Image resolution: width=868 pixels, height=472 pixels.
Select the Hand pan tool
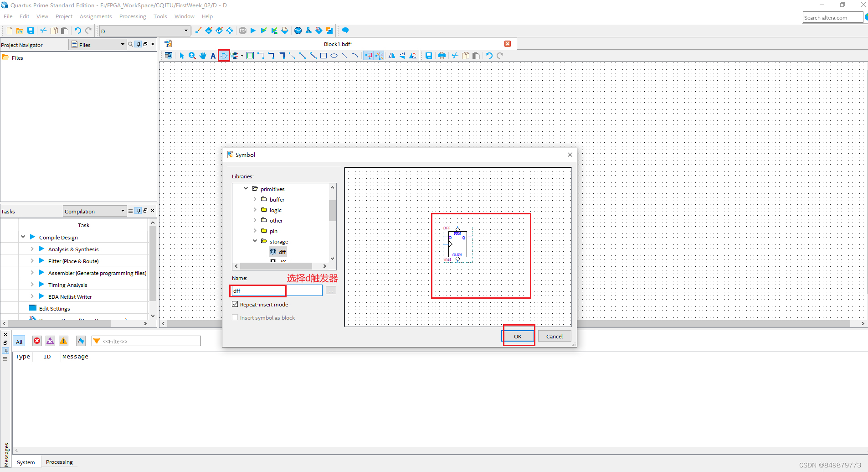(x=203, y=56)
